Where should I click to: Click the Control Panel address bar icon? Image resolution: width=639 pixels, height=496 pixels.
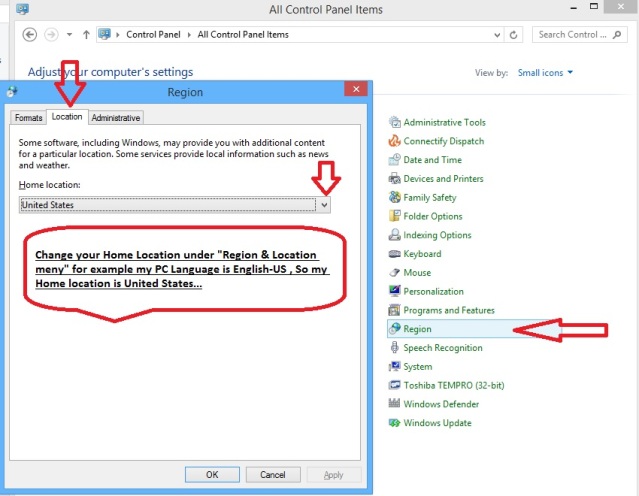click(x=105, y=34)
